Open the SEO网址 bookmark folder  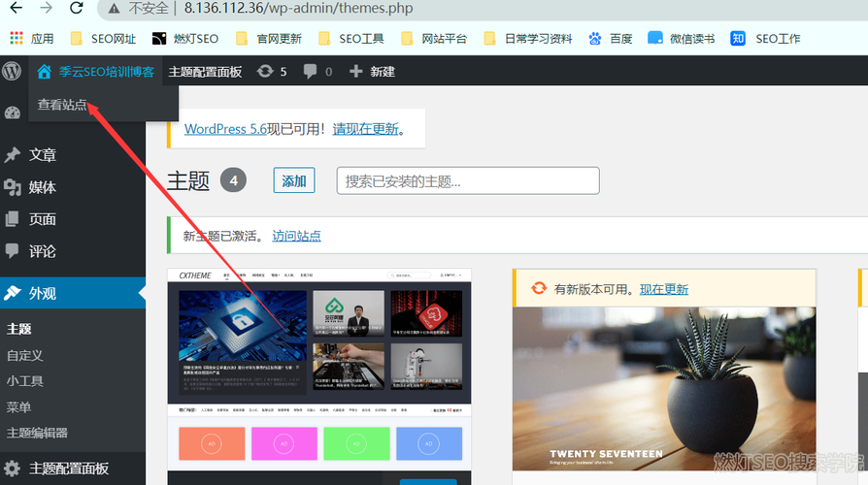pos(104,38)
